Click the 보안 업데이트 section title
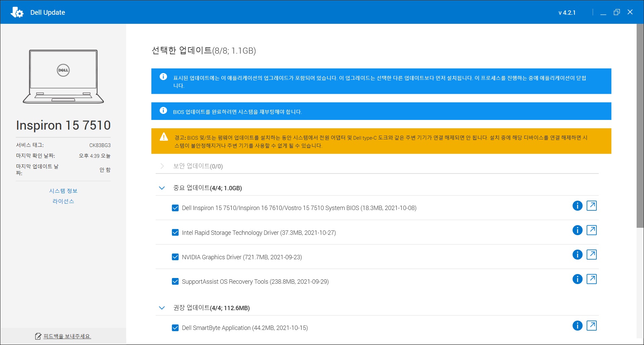 (x=198, y=166)
